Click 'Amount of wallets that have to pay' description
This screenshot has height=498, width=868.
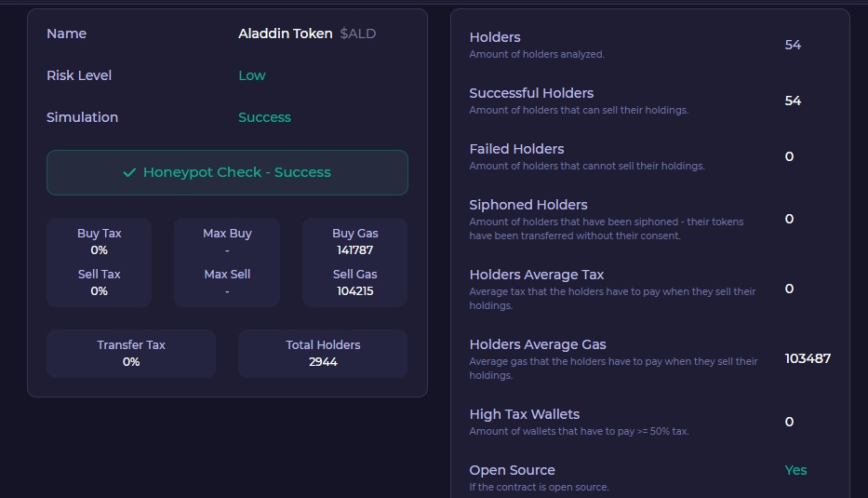[579, 432]
